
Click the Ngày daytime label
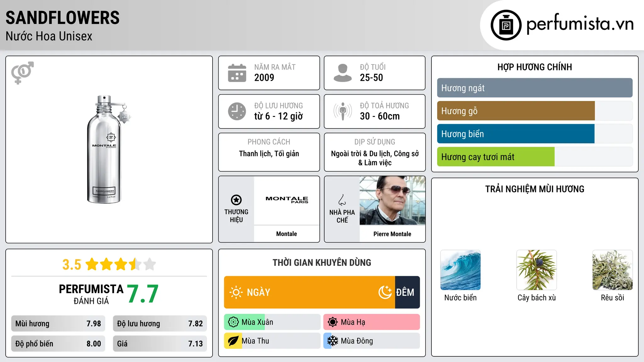click(x=258, y=292)
